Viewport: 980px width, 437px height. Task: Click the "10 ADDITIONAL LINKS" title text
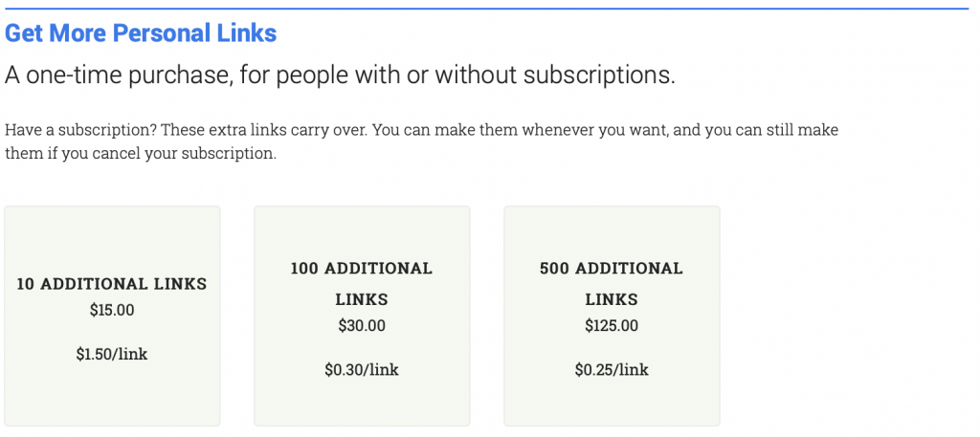(x=112, y=284)
